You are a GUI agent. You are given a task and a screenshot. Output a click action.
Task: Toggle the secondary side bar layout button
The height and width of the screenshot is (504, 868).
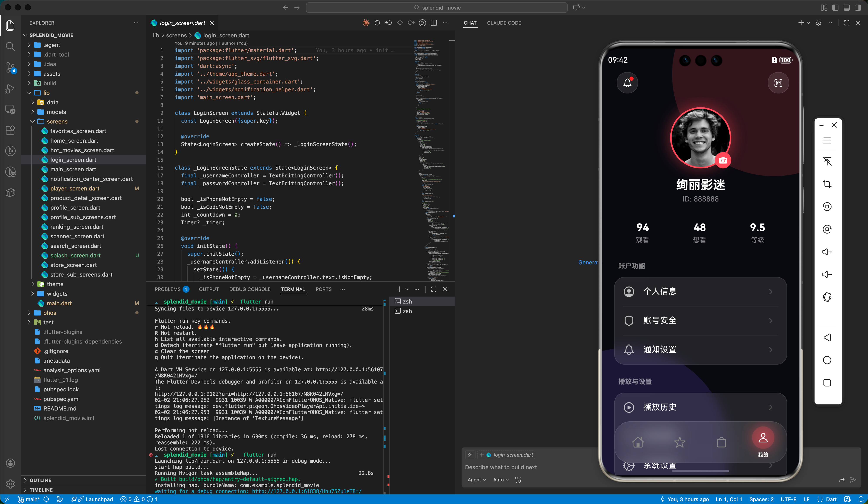coord(858,8)
